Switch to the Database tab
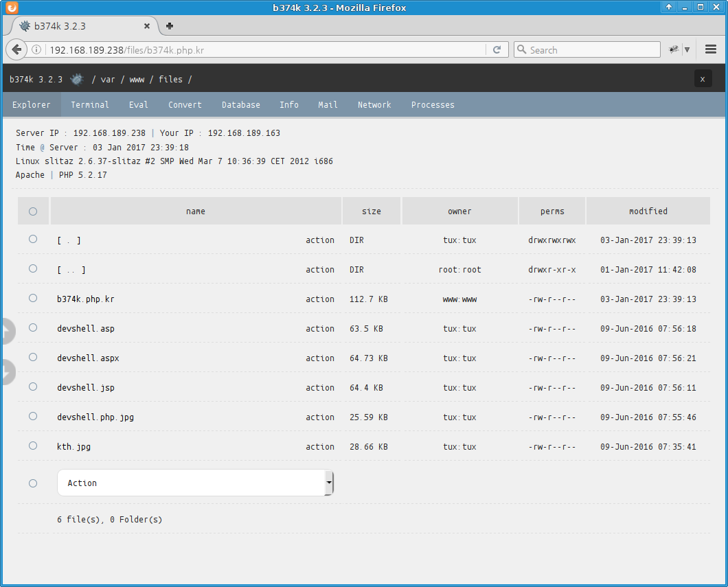 tap(241, 104)
